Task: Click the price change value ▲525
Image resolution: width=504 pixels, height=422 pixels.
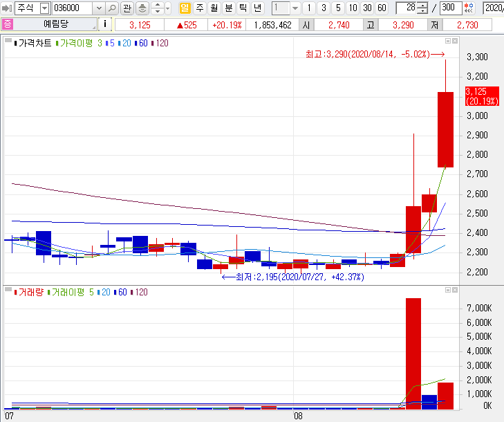Action: 187,25
